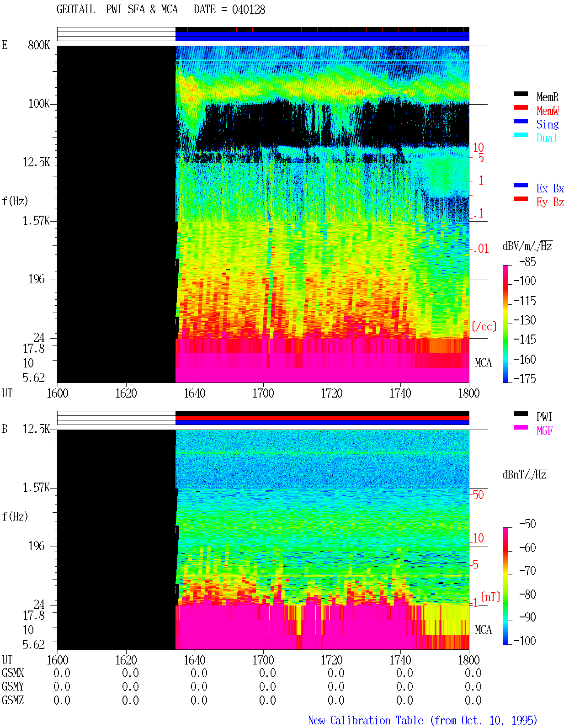Click the 'MGF' legend label
Screen dimensions: 585x728
coord(545,430)
